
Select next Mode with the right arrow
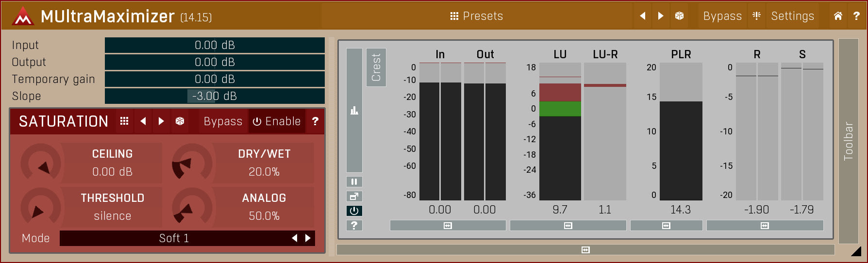[x=308, y=238]
